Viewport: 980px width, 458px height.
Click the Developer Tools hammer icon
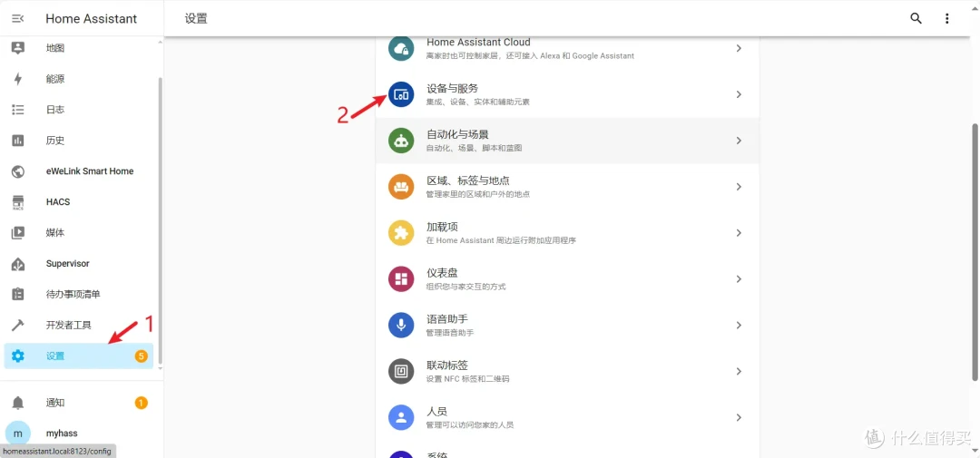coord(18,326)
